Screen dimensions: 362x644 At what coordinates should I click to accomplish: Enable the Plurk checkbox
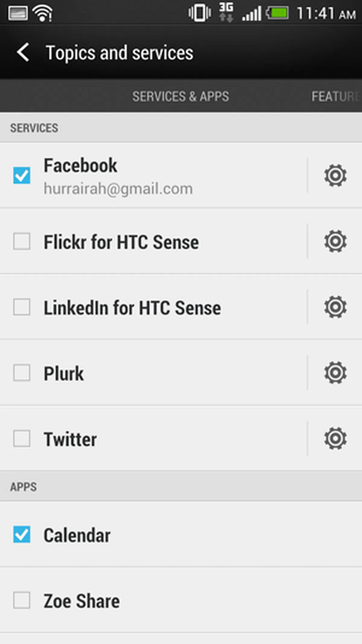22,373
